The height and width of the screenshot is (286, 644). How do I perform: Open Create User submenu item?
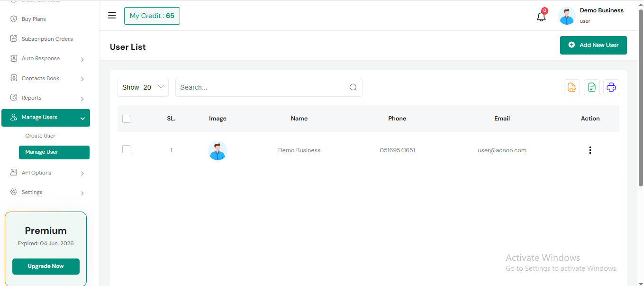40,136
